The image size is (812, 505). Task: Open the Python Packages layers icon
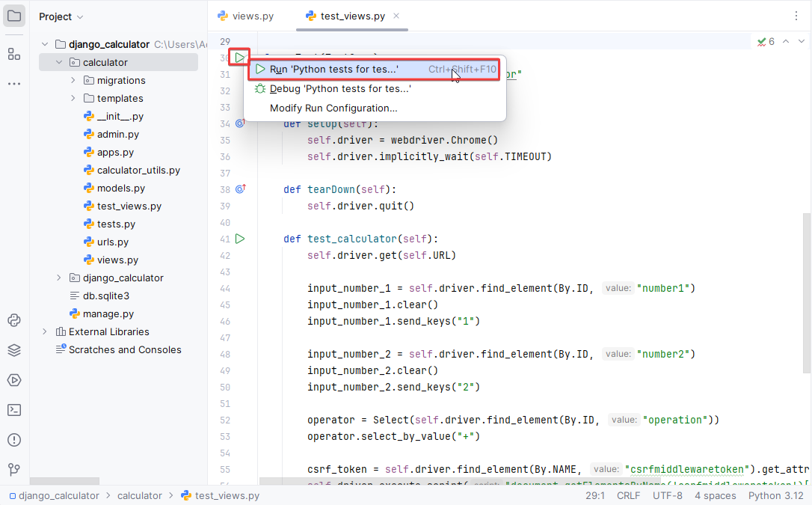[14, 350]
